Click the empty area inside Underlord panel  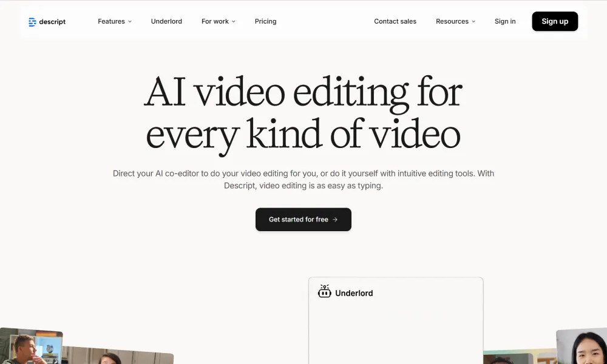[x=395, y=334]
